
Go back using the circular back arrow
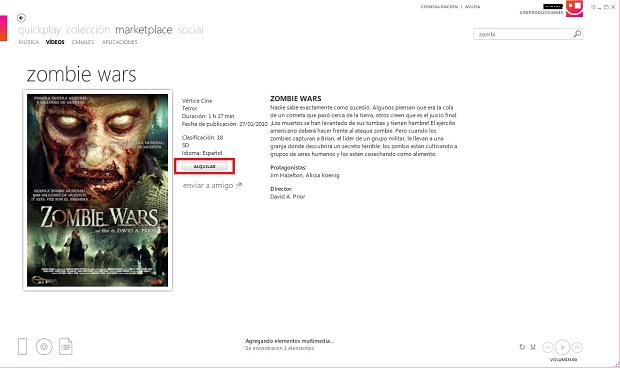point(21,18)
